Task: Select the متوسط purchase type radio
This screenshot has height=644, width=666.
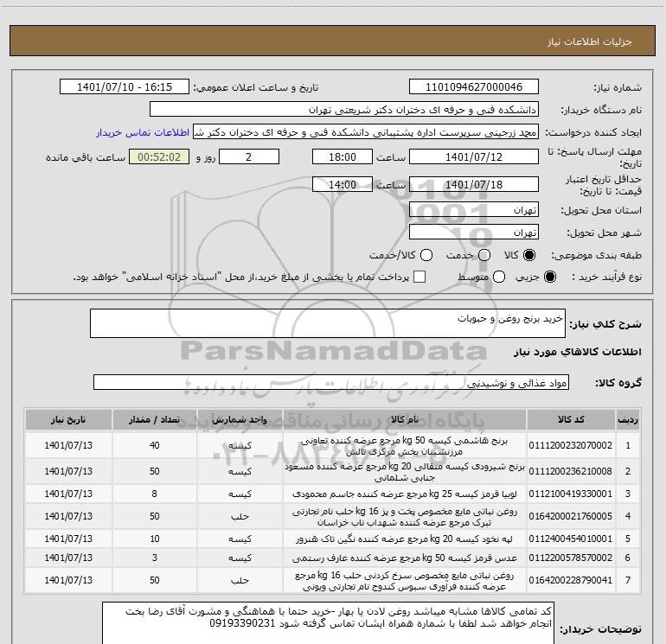Action: coord(499,277)
